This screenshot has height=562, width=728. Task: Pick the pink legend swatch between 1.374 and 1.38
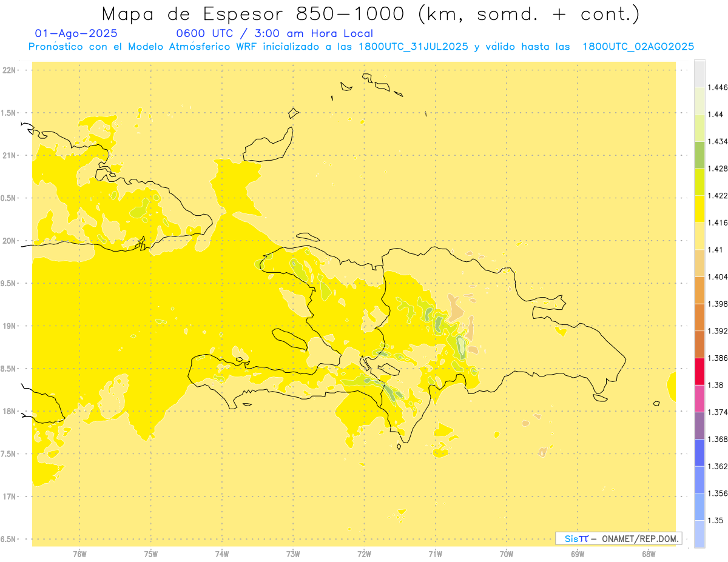pyautogui.click(x=699, y=398)
